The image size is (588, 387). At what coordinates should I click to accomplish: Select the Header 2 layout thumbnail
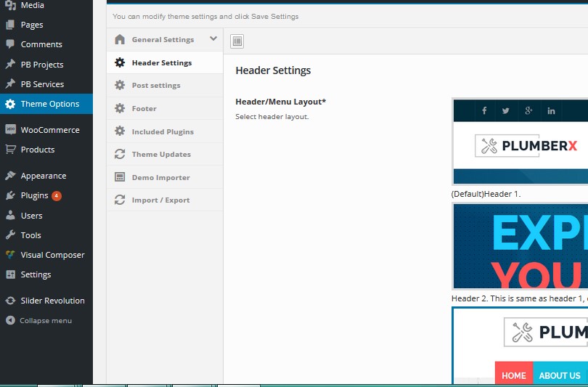click(x=520, y=246)
